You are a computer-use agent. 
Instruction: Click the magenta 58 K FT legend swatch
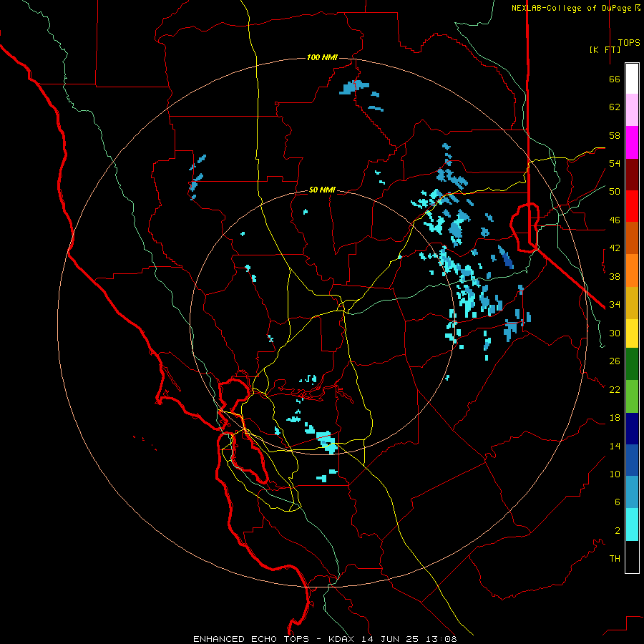pyautogui.click(x=632, y=142)
